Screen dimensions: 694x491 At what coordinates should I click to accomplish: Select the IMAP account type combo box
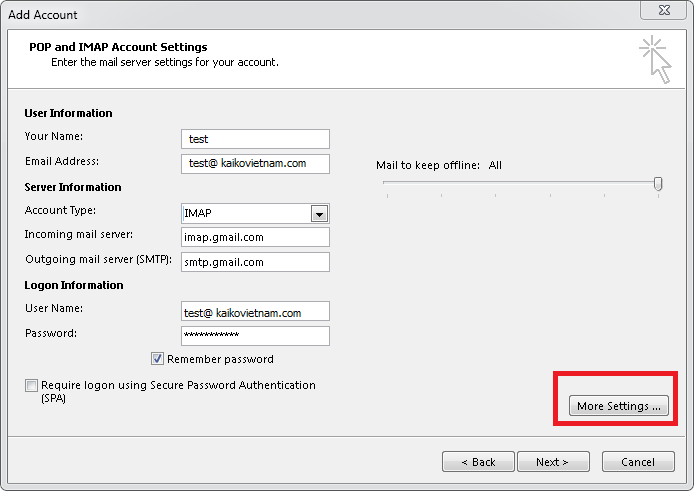pos(245,214)
